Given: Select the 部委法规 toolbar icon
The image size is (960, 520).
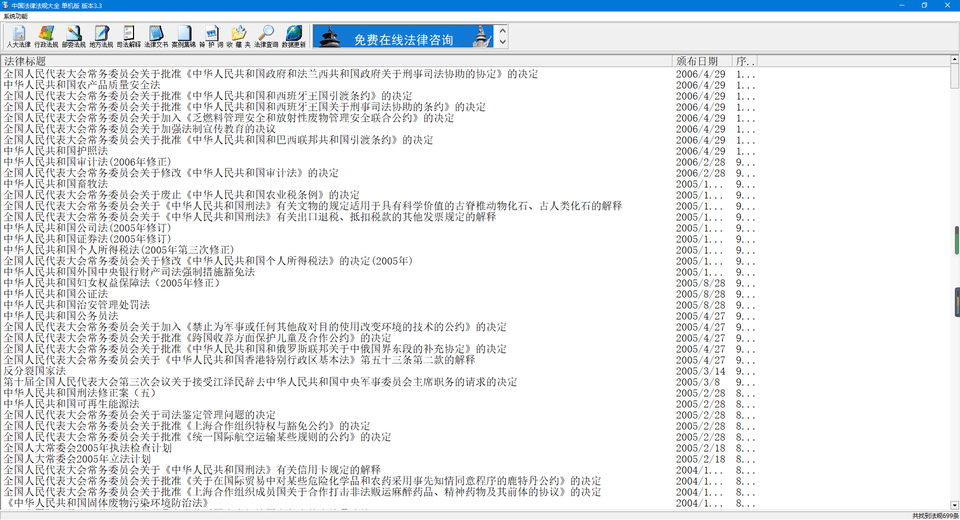Looking at the screenshot, I should point(74,37).
